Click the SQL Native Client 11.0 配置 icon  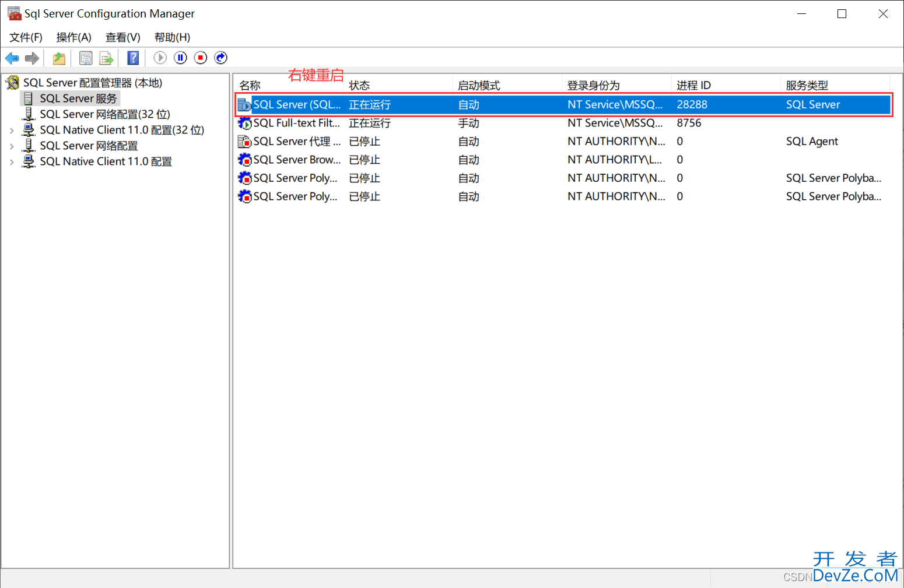click(x=29, y=161)
